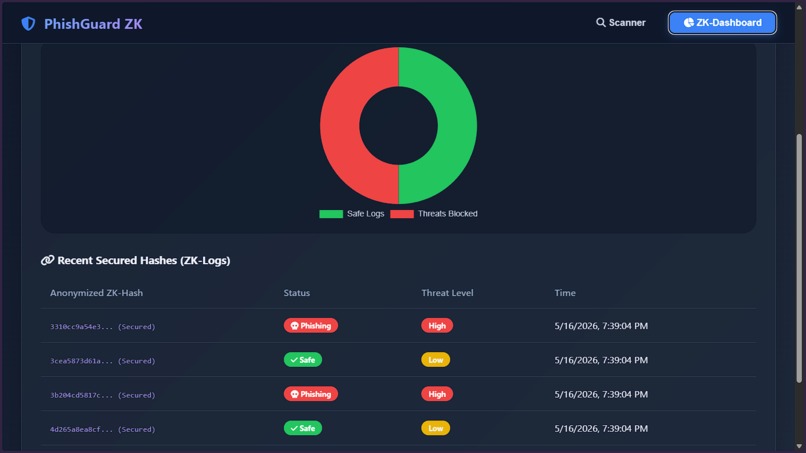Viewport: 806px width, 453px height.
Task: Select hash 3310cc9a54e3... (Secured)
Action: pos(102,327)
